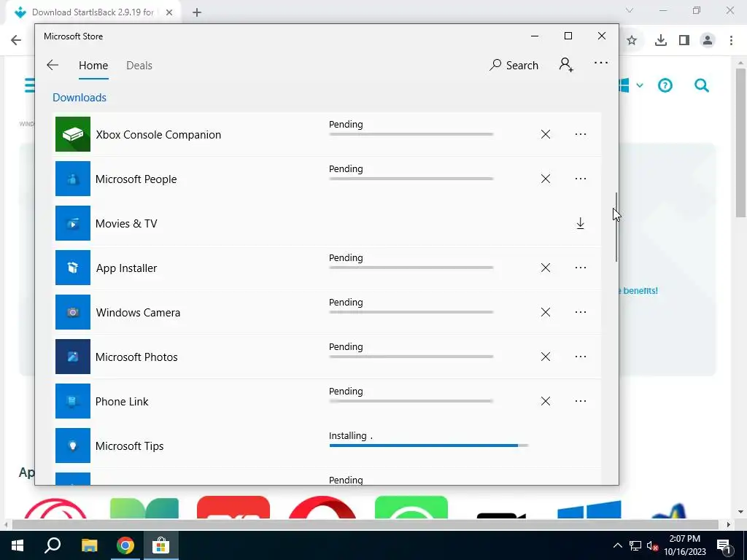Image resolution: width=747 pixels, height=560 pixels.
Task: Click the Windows Camera pending progress bar
Action: (411, 312)
